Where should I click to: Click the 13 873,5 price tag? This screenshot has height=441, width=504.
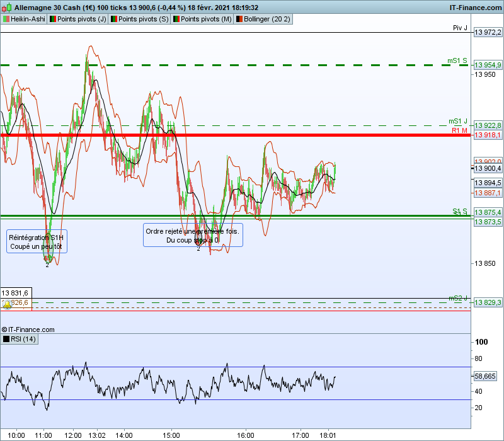tap(488, 222)
